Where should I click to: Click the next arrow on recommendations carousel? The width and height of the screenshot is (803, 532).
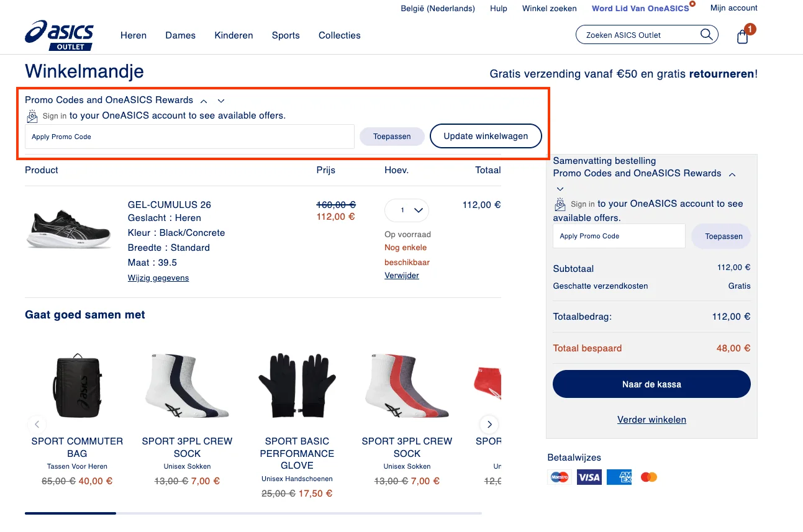(489, 424)
